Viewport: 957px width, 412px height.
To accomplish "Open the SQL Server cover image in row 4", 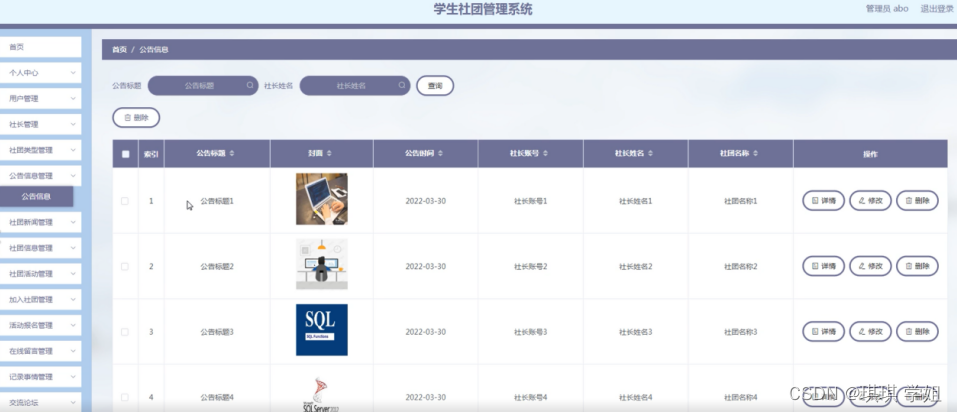I will (x=322, y=394).
